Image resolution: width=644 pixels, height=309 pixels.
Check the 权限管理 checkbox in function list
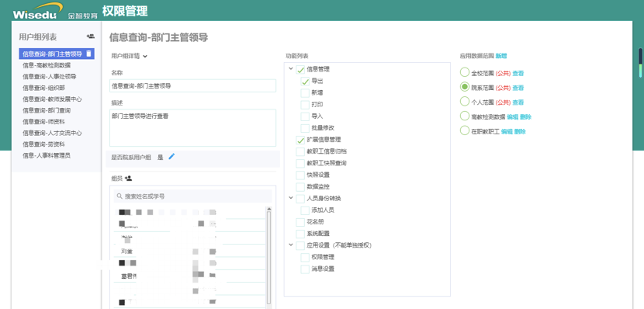pos(305,257)
